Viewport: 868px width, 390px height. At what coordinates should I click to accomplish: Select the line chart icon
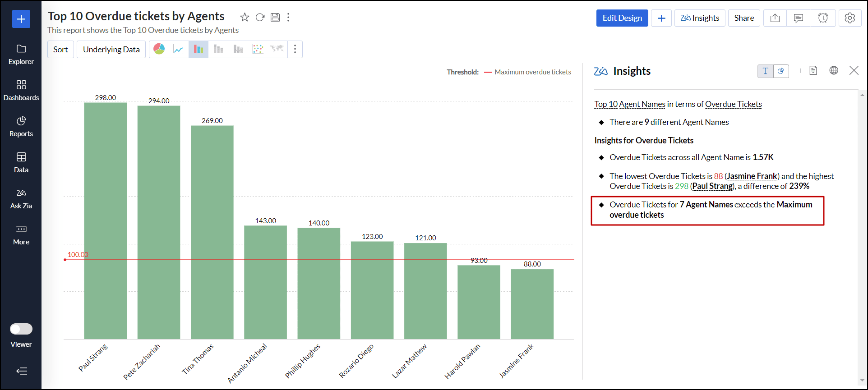click(x=179, y=49)
